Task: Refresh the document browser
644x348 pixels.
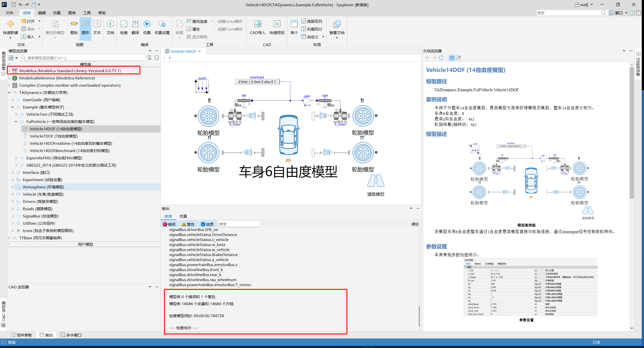Action: click(441, 58)
